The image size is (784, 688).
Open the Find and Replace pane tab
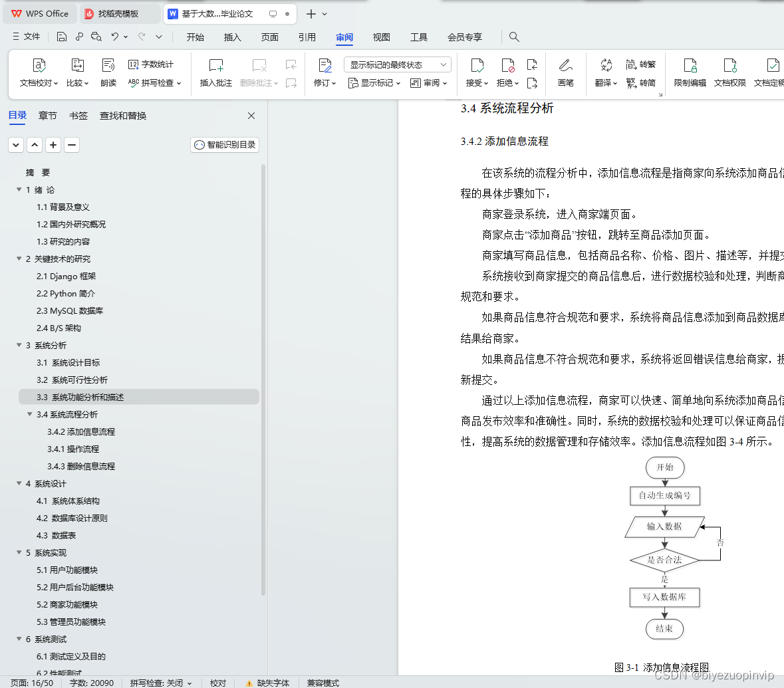coord(123,116)
